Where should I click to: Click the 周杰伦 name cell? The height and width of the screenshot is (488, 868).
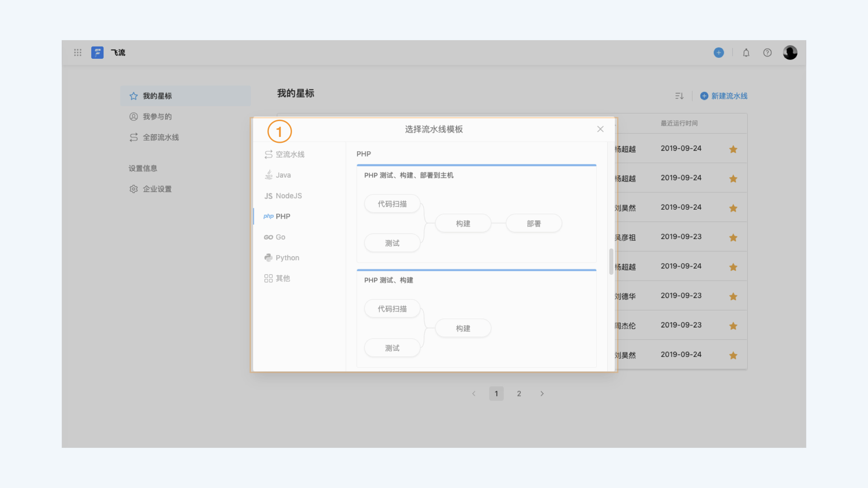tap(626, 326)
